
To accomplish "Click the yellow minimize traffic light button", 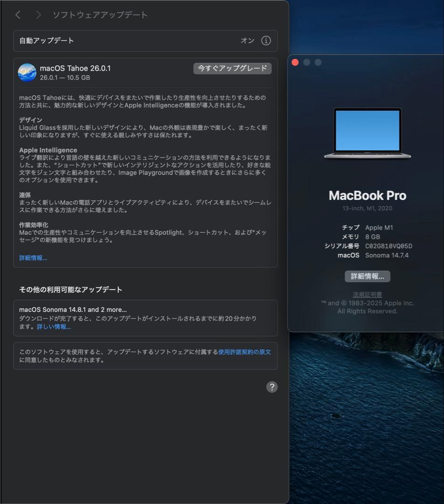I will (306, 62).
